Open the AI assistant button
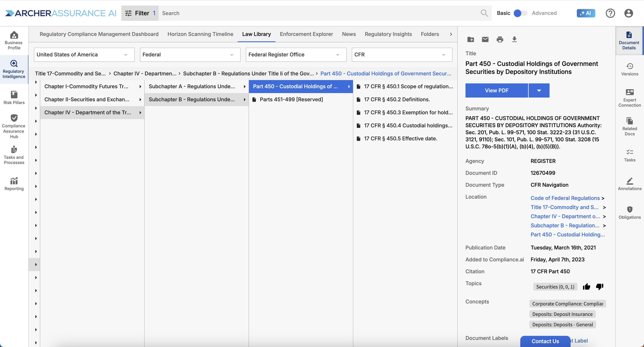 (x=586, y=13)
